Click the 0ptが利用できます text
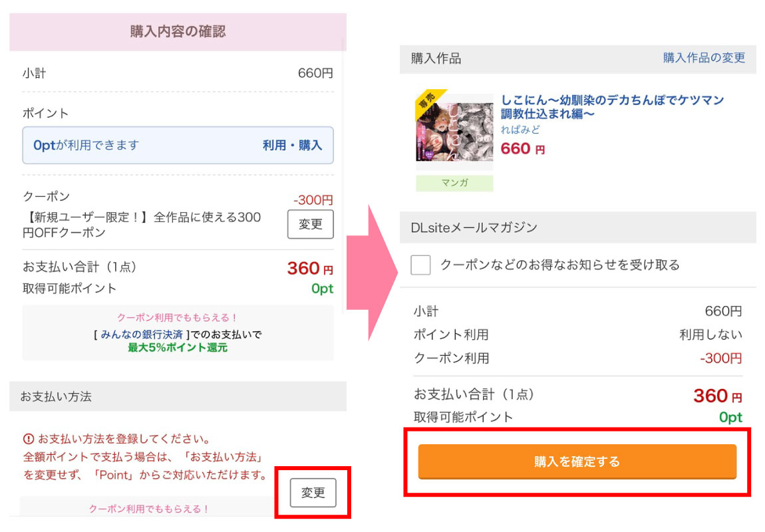The height and width of the screenshot is (532, 765). click(86, 145)
